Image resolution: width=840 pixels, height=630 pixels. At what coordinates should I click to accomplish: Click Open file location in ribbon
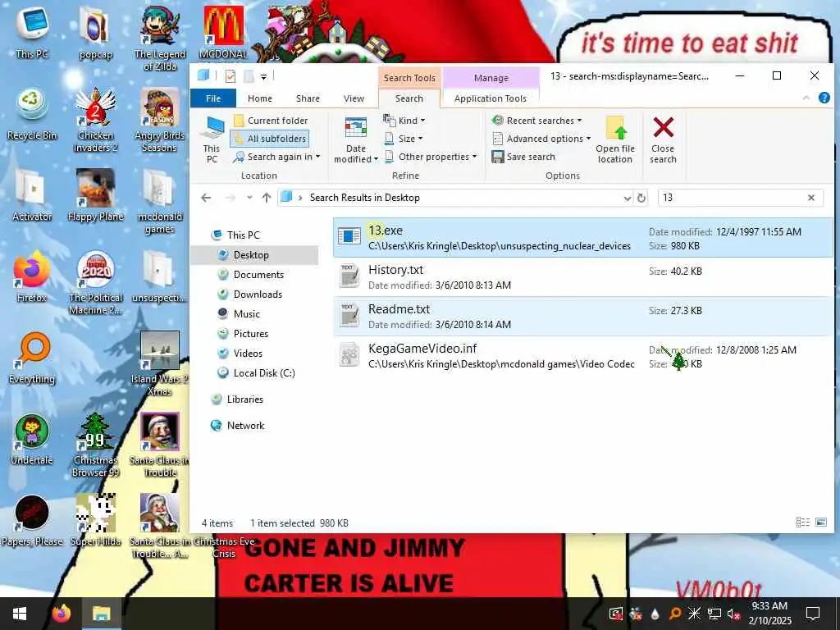tap(615, 139)
